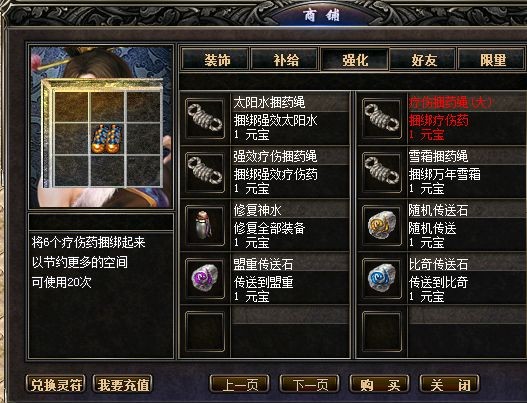This screenshot has width=527, height=403.
Task: Click the 购买 purchase button
Action: (380, 384)
